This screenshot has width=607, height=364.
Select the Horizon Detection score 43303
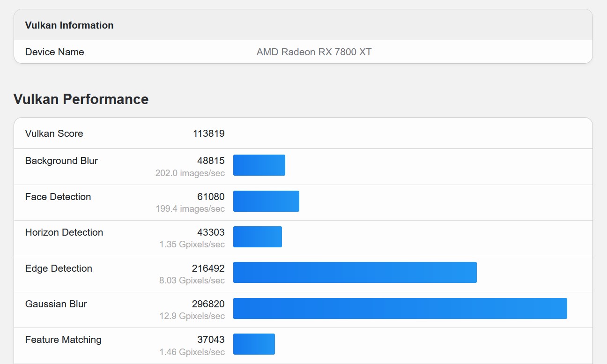(211, 232)
